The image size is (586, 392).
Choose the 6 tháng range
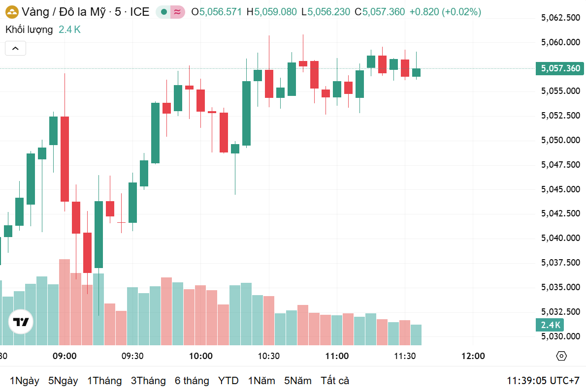[x=192, y=381]
